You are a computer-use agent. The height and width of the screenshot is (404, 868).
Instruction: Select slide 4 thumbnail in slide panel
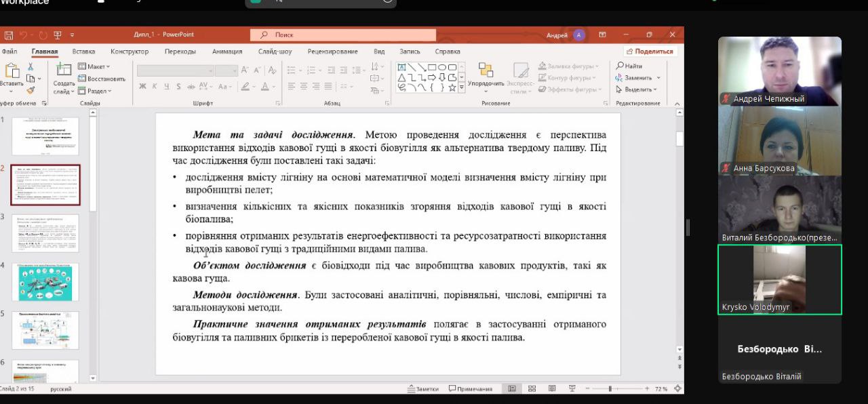[45, 282]
